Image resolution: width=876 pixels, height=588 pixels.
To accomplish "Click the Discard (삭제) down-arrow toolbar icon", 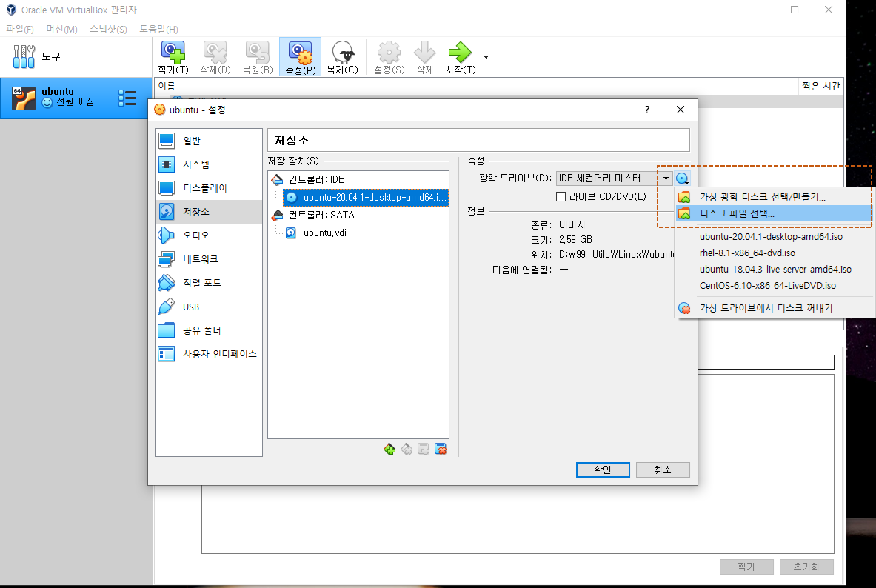I will 424,57.
